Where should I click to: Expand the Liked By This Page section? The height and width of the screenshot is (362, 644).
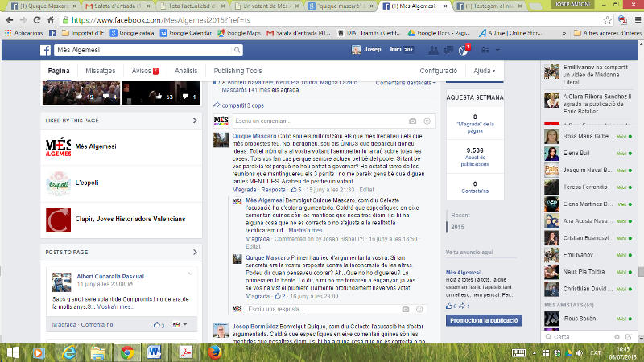(x=196, y=121)
